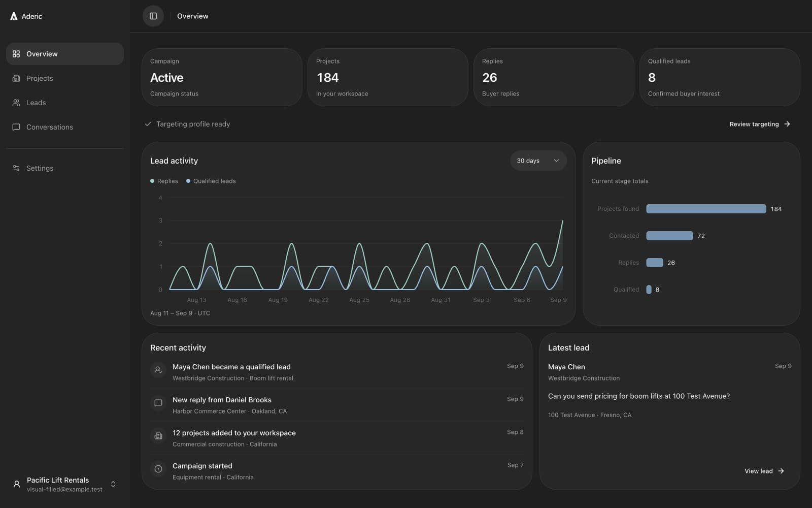
Task: Click the Overview breadcrumb title in header
Action: tap(192, 16)
